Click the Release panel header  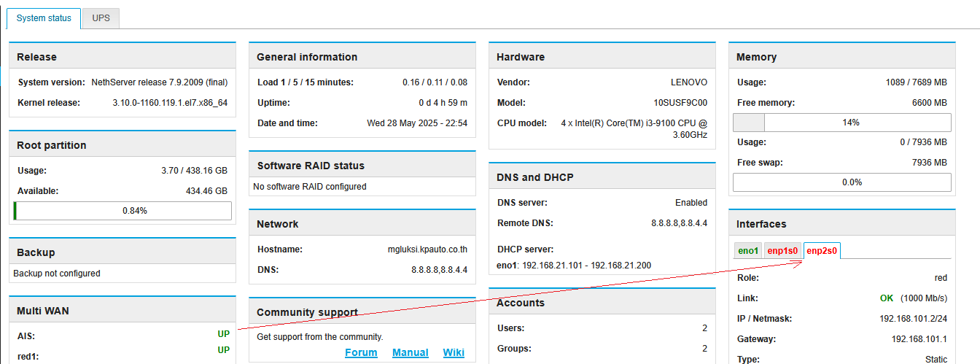point(122,57)
